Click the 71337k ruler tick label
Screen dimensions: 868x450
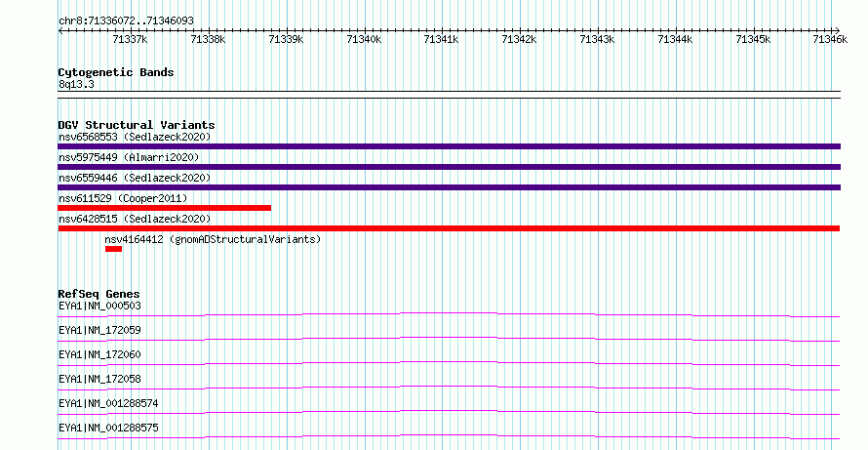coord(130,39)
